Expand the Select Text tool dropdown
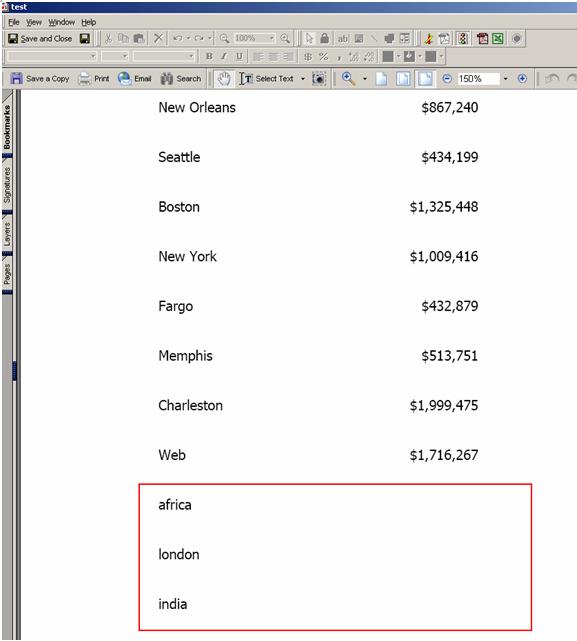Image resolution: width=577 pixels, height=641 pixels. 303,78
